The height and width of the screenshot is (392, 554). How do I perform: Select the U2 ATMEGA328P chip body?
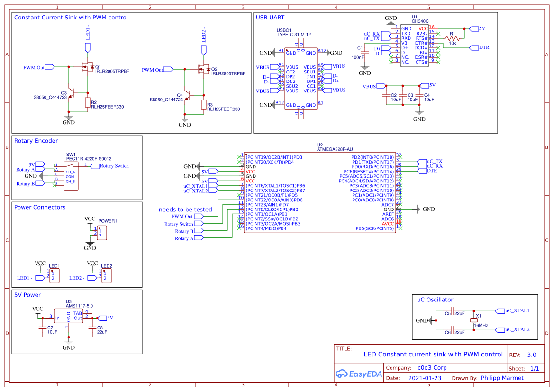[320, 192]
